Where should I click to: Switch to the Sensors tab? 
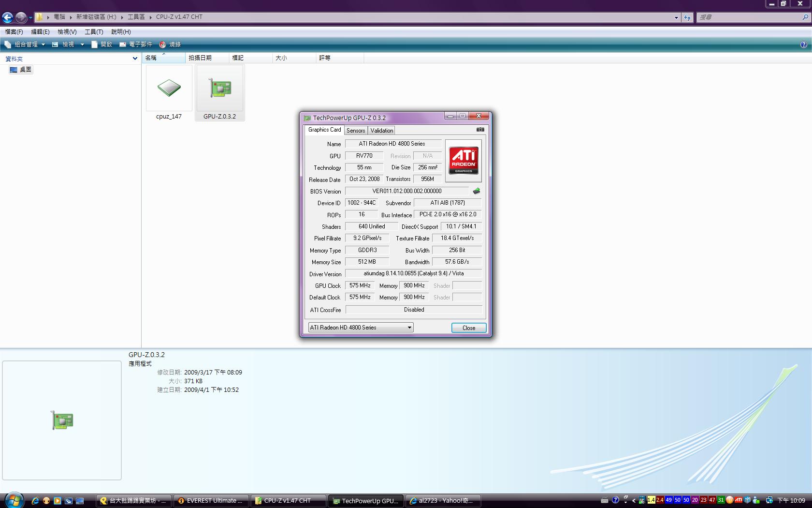(356, 131)
